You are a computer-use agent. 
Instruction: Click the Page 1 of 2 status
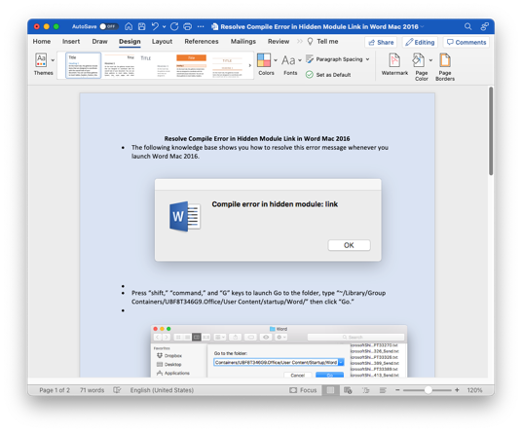(x=54, y=390)
